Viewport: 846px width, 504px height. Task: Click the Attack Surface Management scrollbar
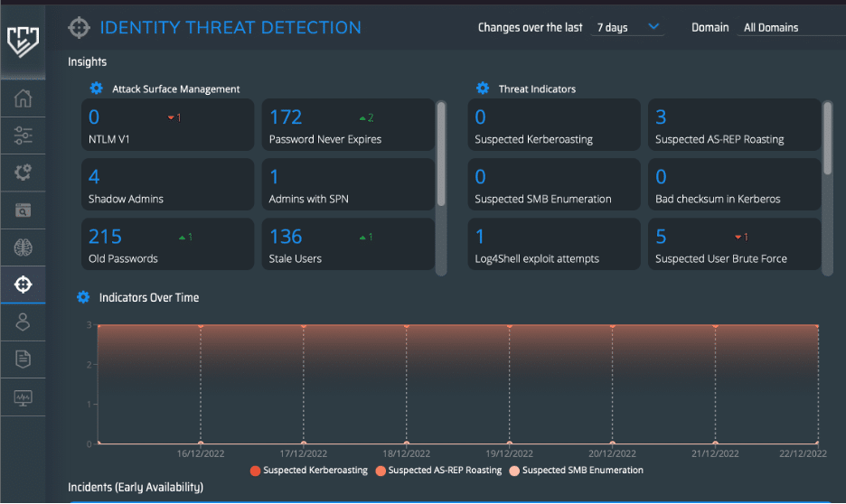[441, 154]
